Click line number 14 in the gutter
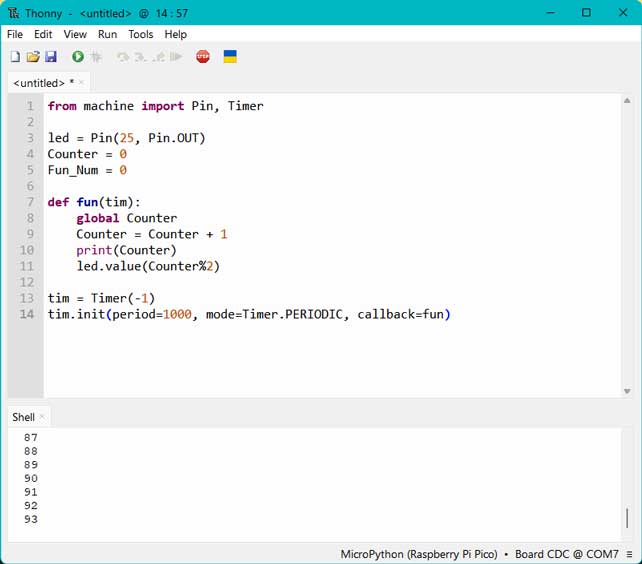 click(x=27, y=314)
